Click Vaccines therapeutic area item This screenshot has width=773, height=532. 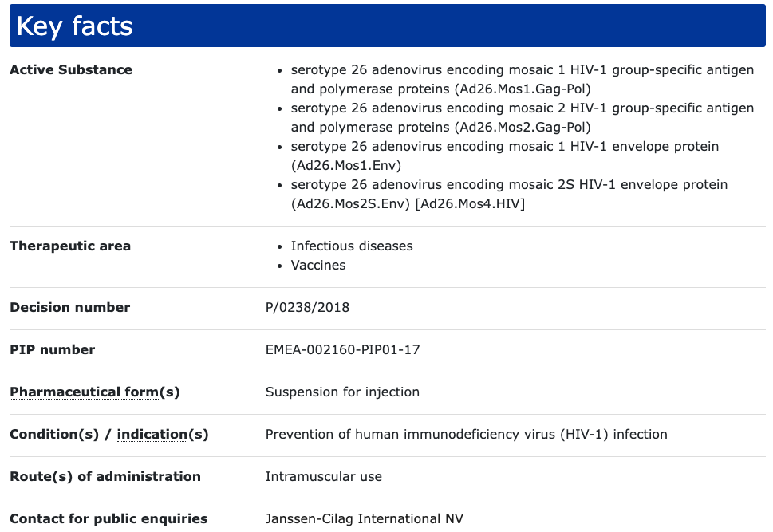(318, 266)
